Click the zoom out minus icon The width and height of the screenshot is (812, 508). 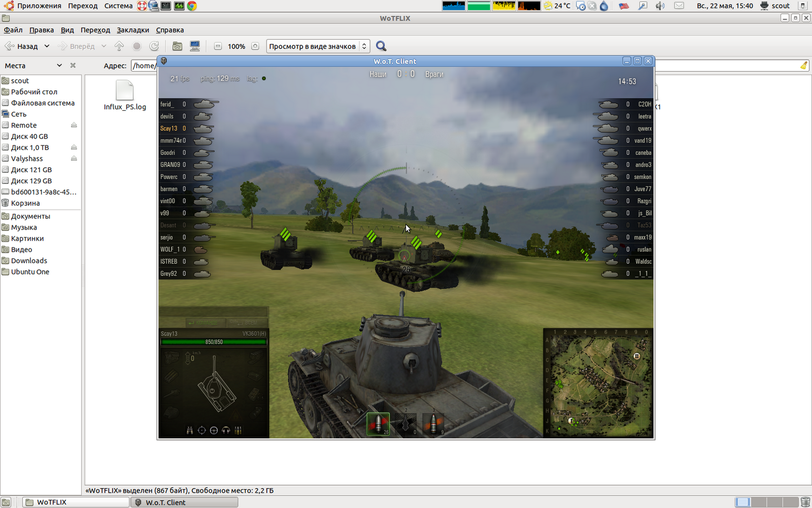coord(218,46)
